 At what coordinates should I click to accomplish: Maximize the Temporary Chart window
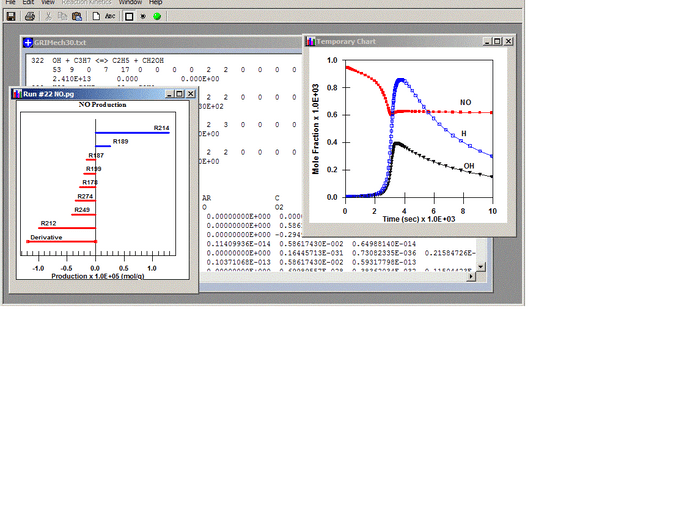click(x=497, y=41)
